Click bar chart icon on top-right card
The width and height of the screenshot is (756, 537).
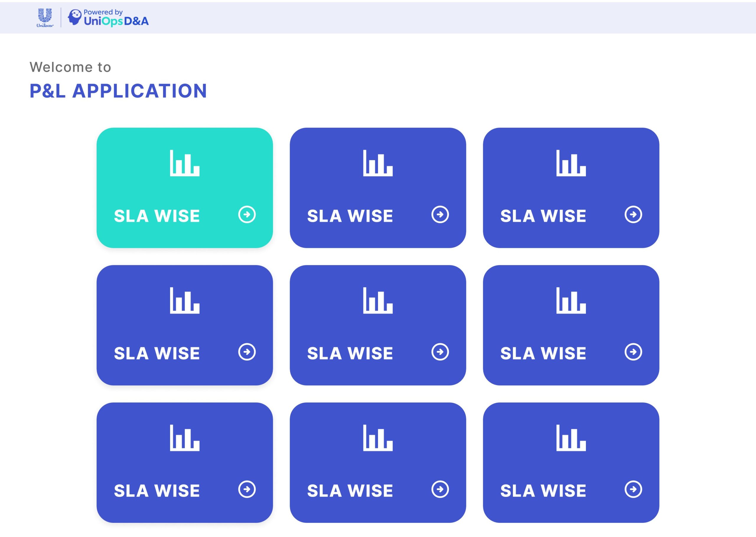pyautogui.click(x=571, y=163)
